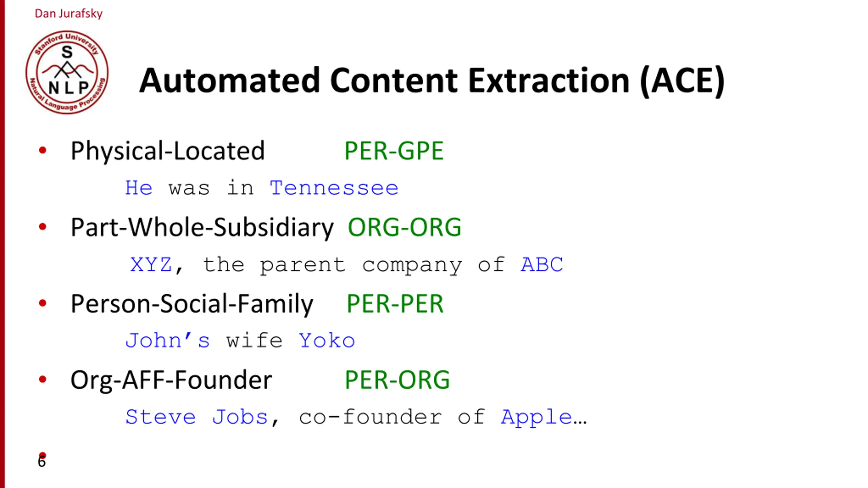The width and height of the screenshot is (868, 488).
Task: Click the Part-Whole-Subsidiary relation label
Action: pos(202,227)
